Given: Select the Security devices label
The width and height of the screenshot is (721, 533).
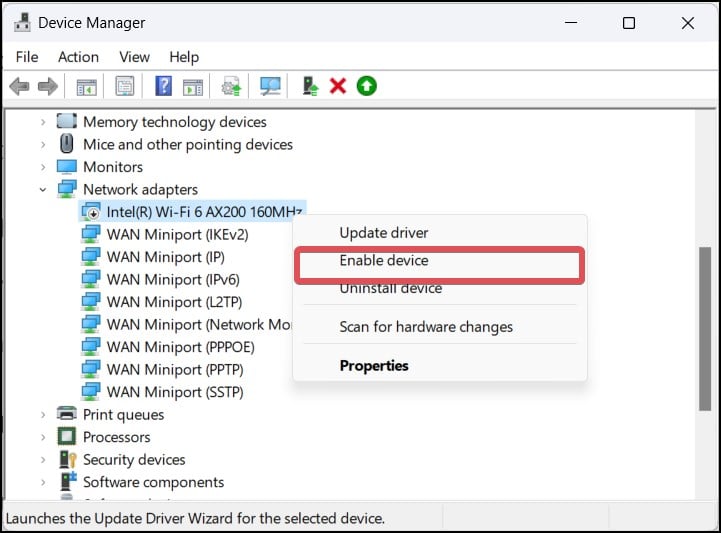Looking at the screenshot, I should 134,460.
